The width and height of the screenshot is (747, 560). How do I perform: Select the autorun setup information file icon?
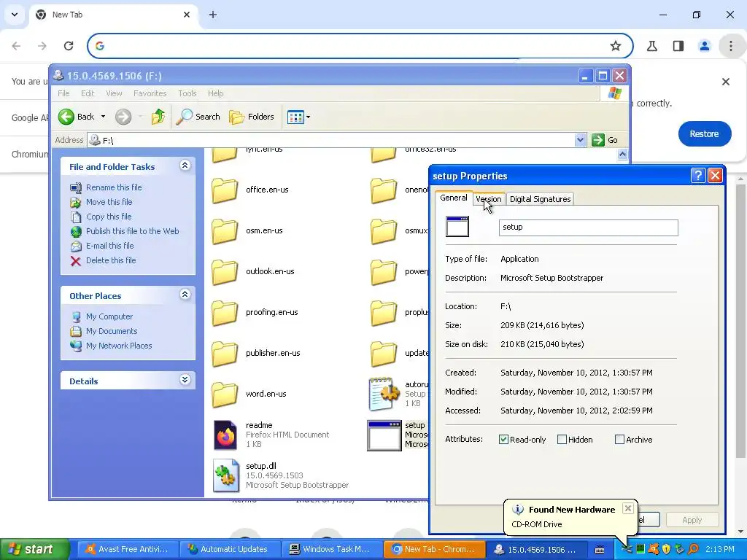pos(384,394)
